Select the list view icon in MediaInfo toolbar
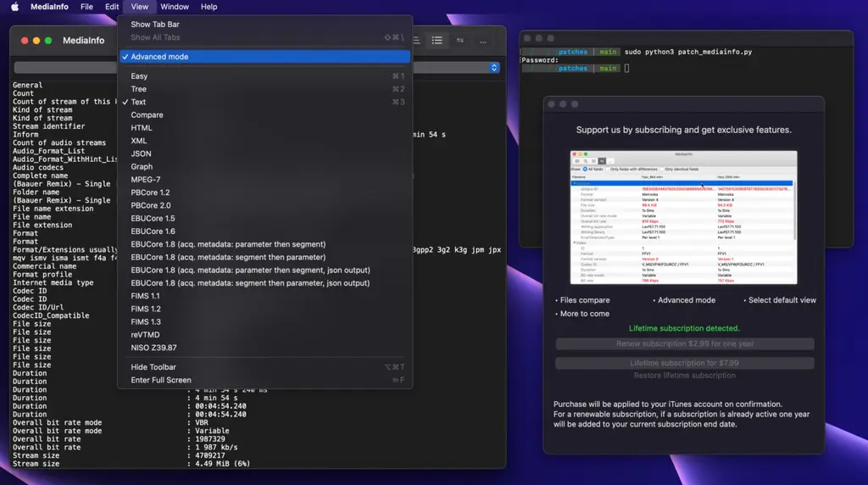This screenshot has width=868, height=485. point(437,41)
